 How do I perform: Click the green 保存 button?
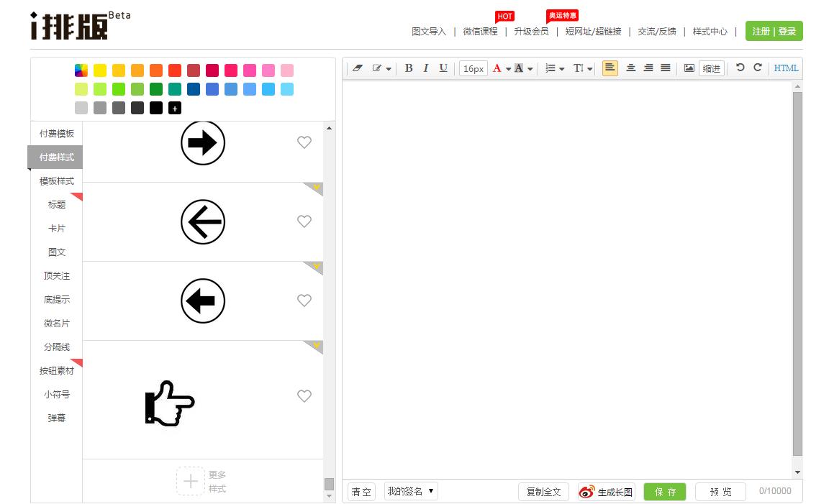(x=665, y=492)
